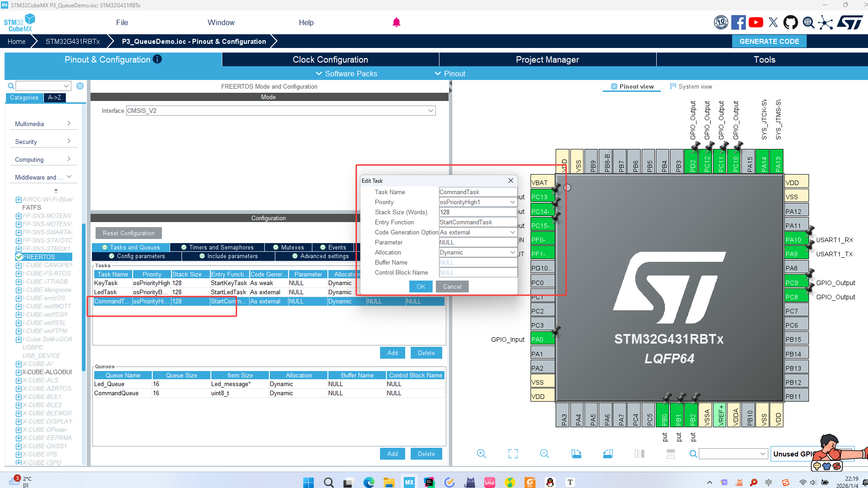Open the ST community network icon
The width and height of the screenshot is (868, 488).
pos(825,22)
